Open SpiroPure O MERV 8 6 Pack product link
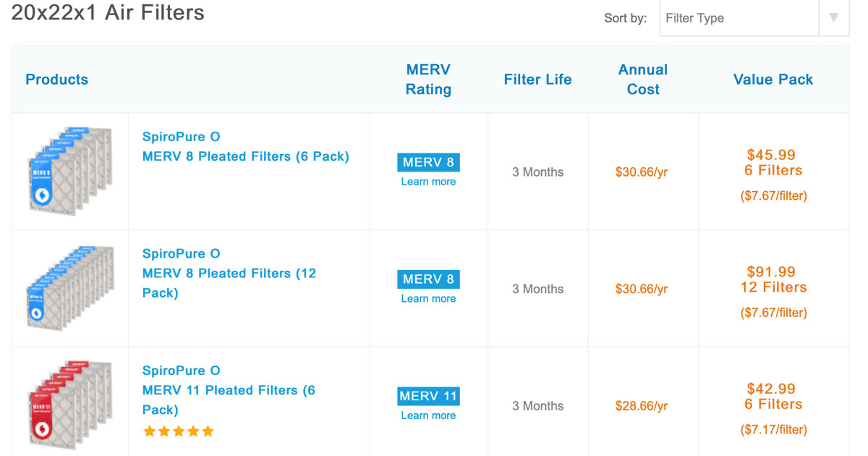868x456 pixels. [246, 146]
